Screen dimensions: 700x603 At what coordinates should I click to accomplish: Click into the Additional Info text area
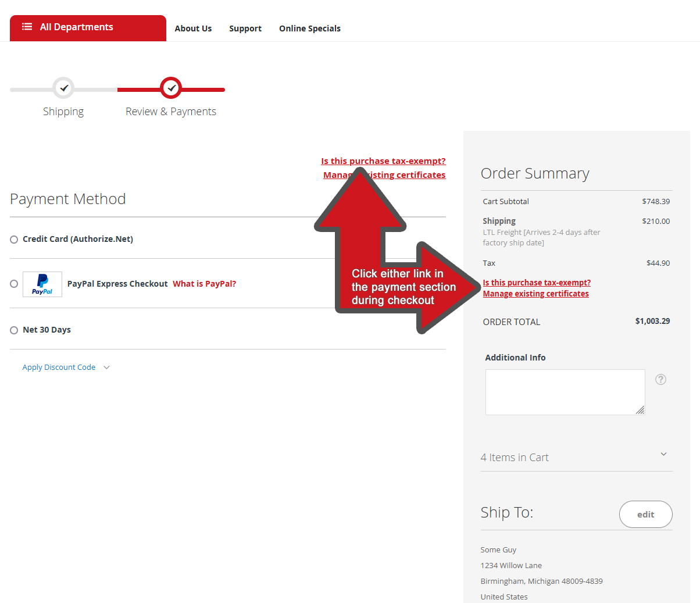pos(565,392)
